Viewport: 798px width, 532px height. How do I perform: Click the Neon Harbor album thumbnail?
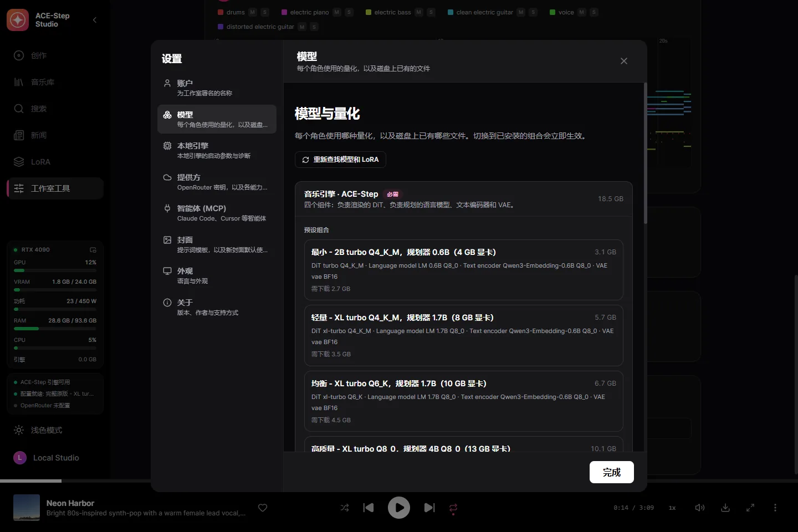click(27, 508)
